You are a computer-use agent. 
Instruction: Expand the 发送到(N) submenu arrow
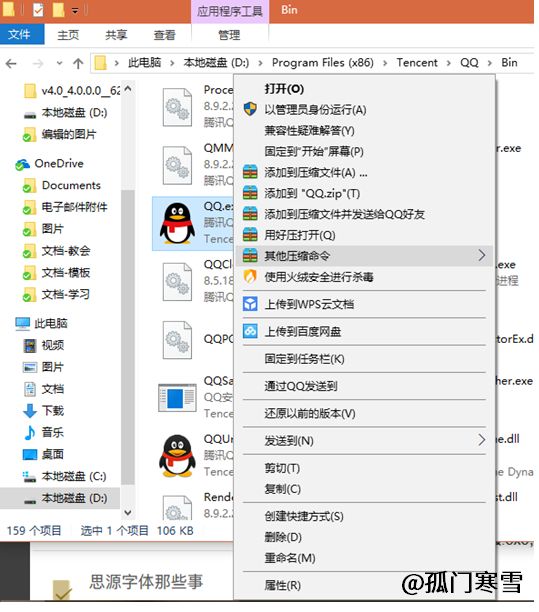coord(482,440)
